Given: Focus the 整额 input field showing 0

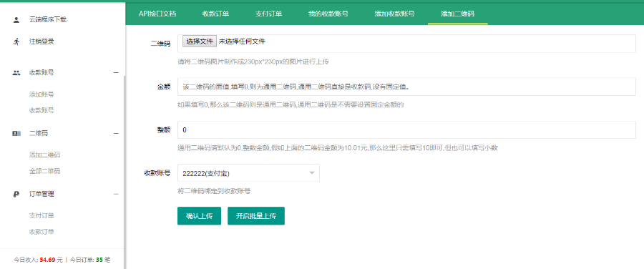Looking at the screenshot, I should pos(406,130).
